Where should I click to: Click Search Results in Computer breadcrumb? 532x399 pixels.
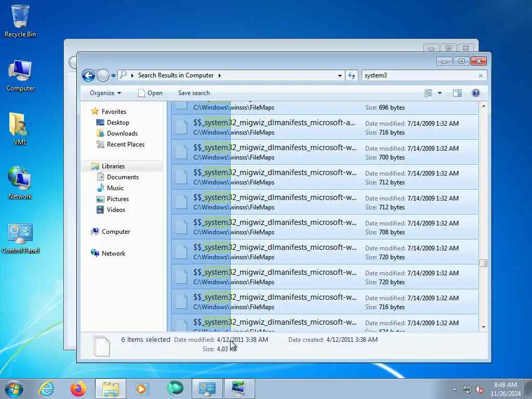(x=176, y=75)
